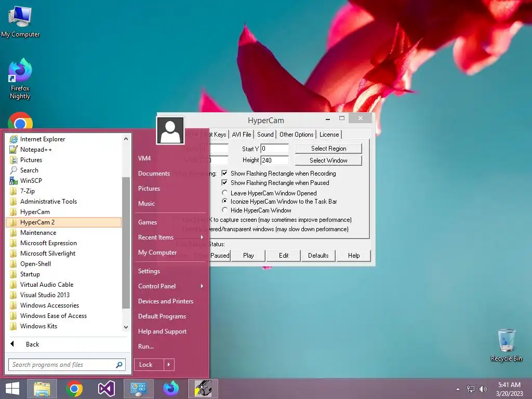Image resolution: width=532 pixels, height=399 pixels.
Task: Open the network tray icon
Action: [x=471, y=389]
